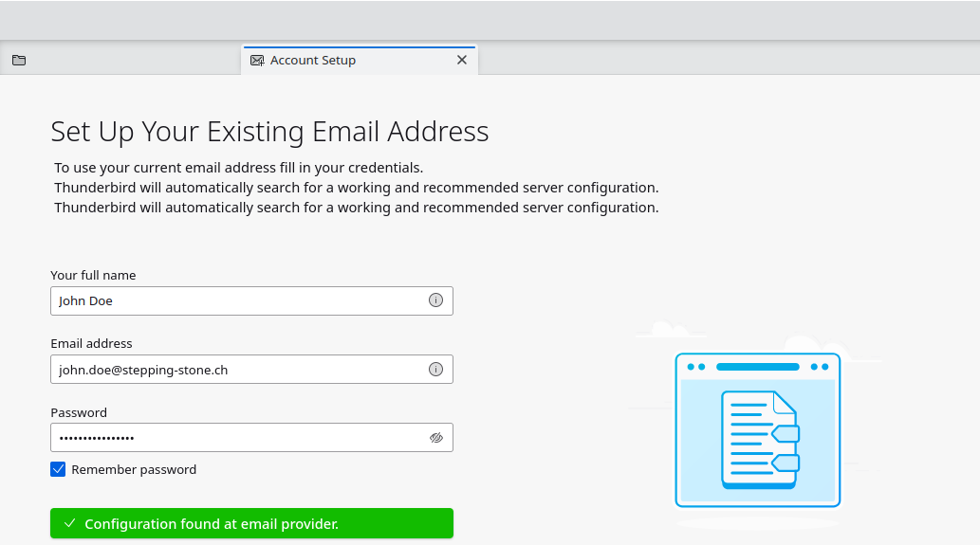Show info icon for full name field
The image size is (980, 545).
point(436,301)
